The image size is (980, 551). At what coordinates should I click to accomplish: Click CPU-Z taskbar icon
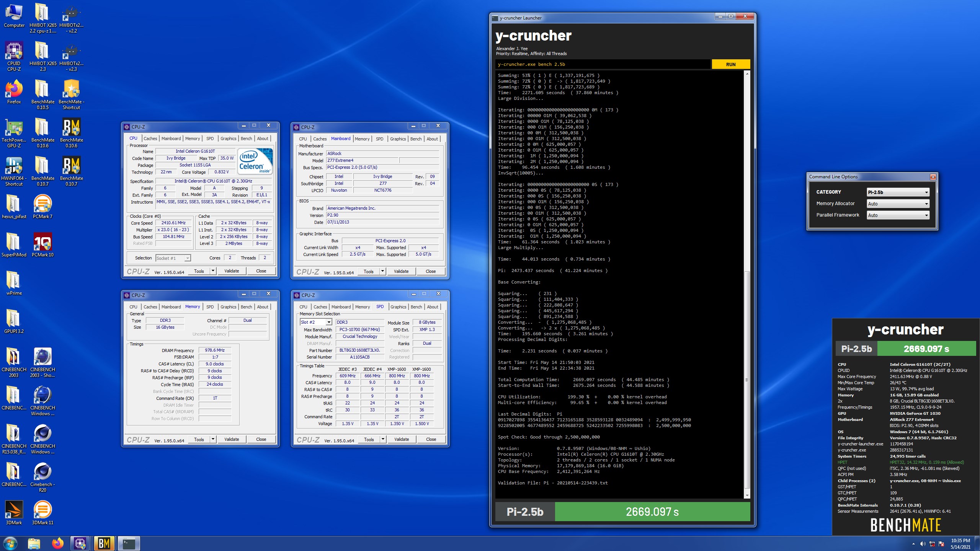tap(80, 543)
